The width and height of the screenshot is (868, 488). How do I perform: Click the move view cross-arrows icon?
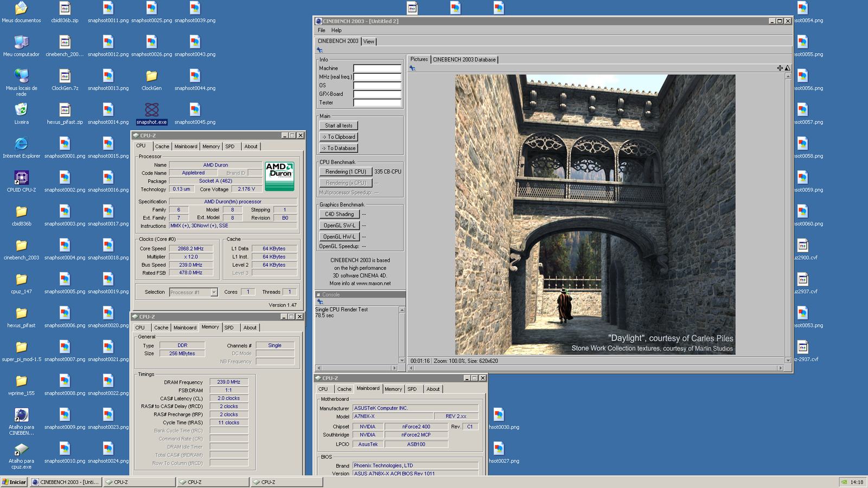click(780, 68)
